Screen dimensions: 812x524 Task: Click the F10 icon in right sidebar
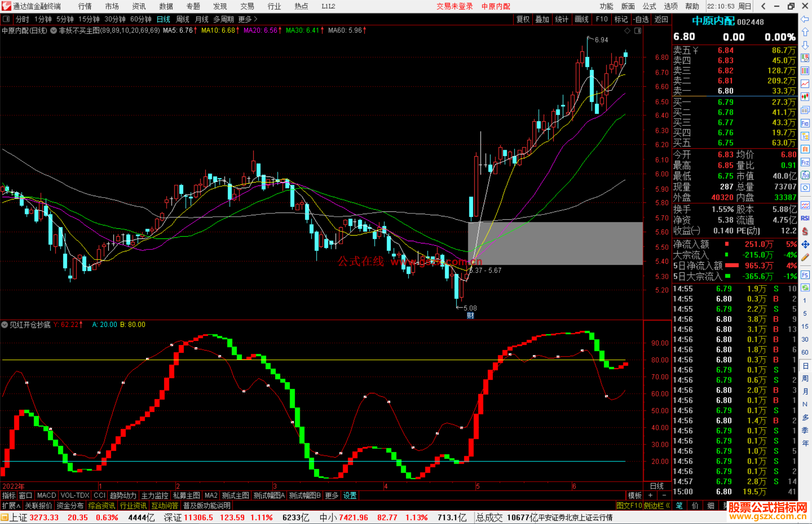(804, 123)
